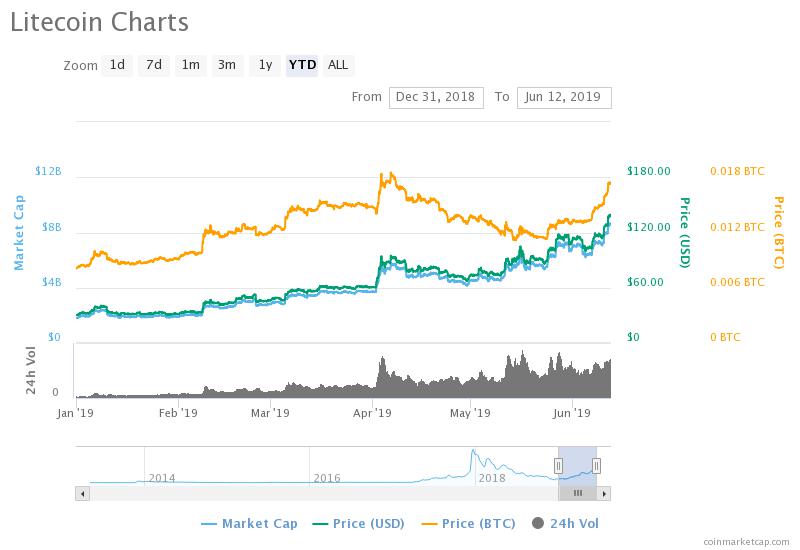Viewport: 800px width, 550px height.
Task: Click the right navigator range handle
Action: (596, 466)
